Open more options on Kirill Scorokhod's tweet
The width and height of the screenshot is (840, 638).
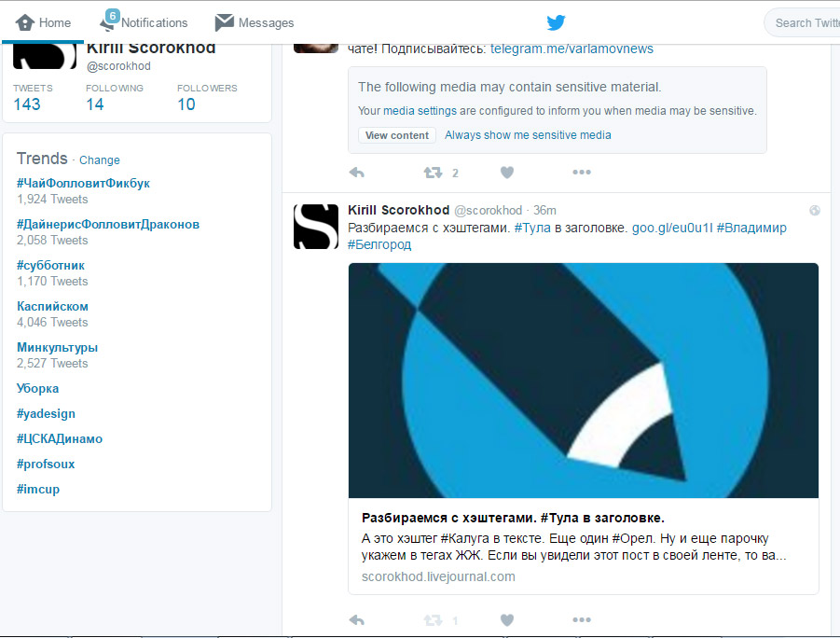582,619
